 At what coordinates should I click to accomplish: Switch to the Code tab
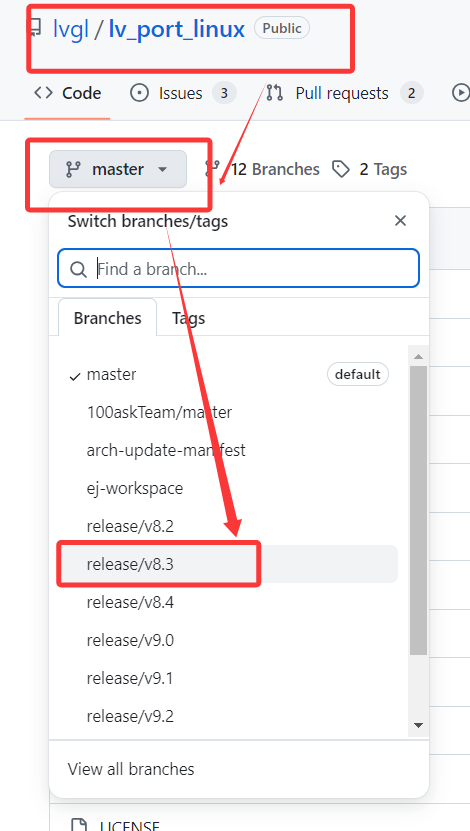[x=67, y=93]
